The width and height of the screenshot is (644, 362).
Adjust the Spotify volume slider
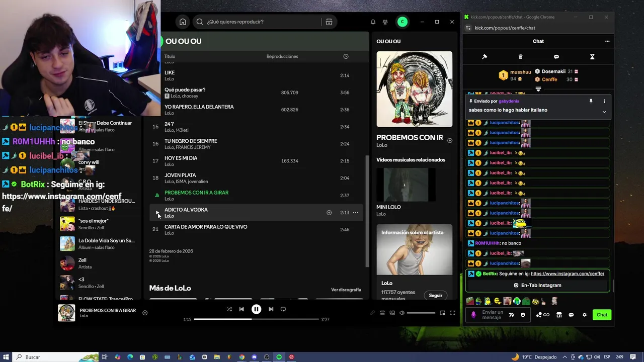[421, 313]
